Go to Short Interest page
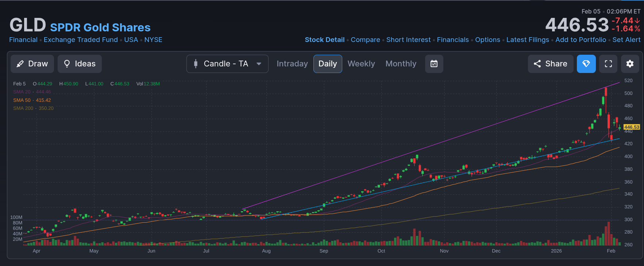This screenshot has height=266, width=644. point(408,40)
